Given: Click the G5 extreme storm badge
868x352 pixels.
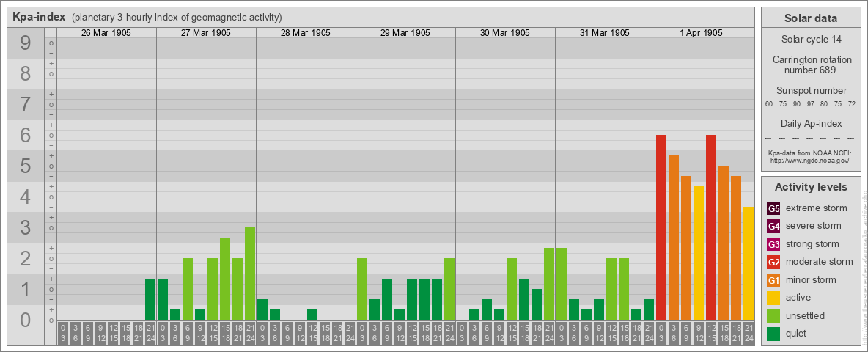Looking at the screenshot, I should [773, 208].
